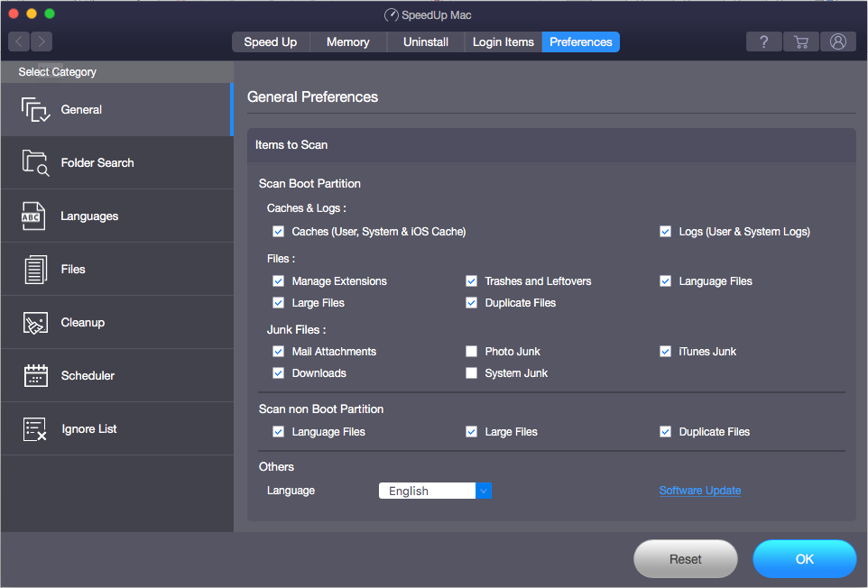Open the English language dropdown
The height and width of the screenshot is (588, 868).
point(435,491)
